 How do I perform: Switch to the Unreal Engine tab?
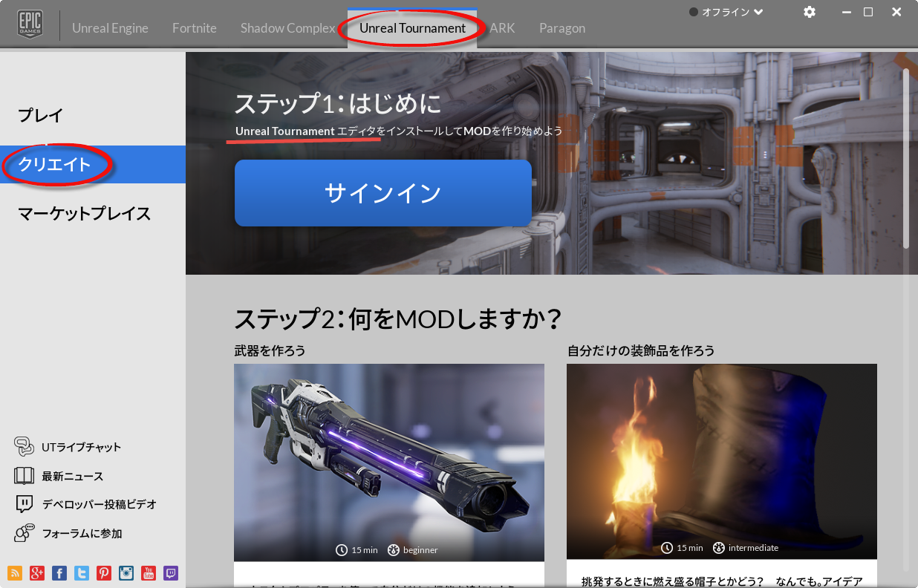point(110,28)
